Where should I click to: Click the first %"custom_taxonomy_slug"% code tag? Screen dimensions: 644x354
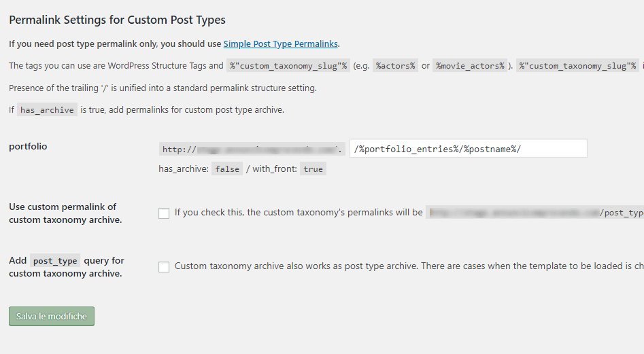[x=288, y=66]
